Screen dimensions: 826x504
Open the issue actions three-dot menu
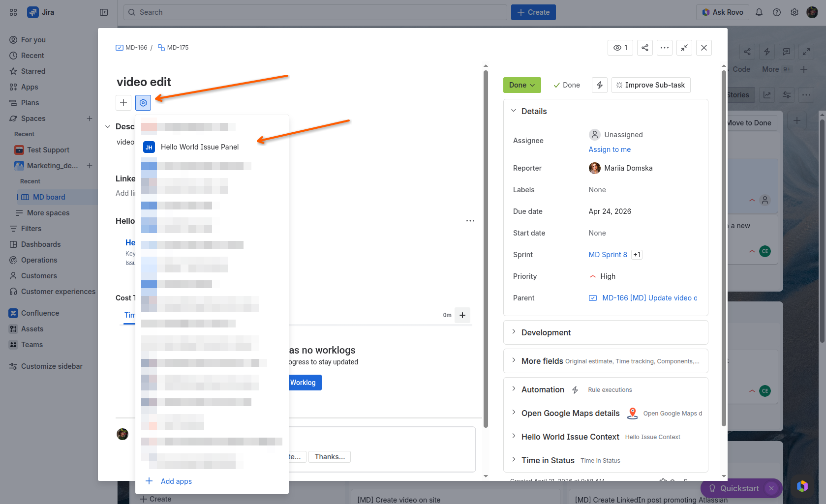(x=665, y=48)
